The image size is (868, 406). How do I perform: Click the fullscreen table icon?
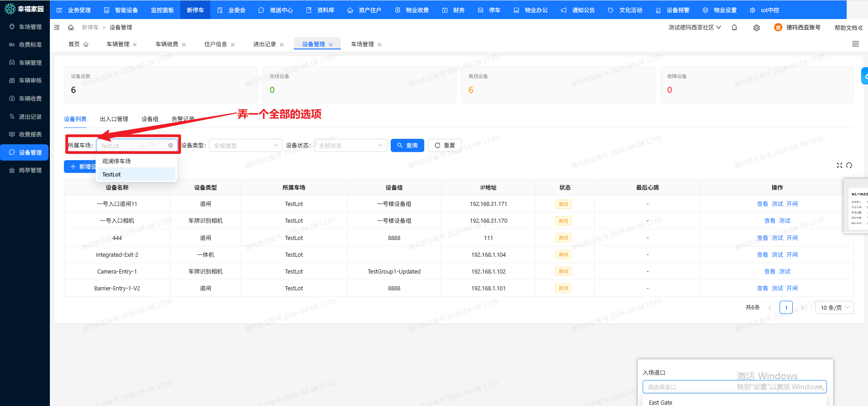[x=839, y=166]
